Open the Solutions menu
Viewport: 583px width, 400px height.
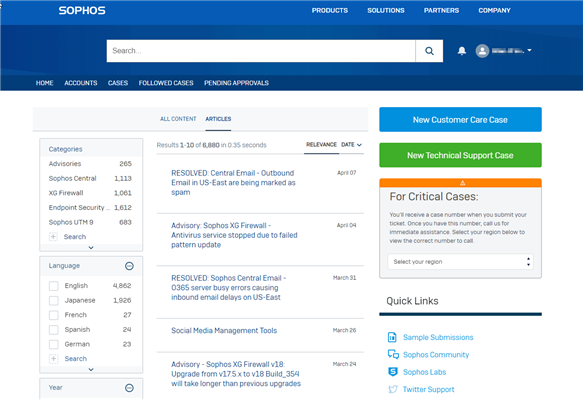[386, 10]
